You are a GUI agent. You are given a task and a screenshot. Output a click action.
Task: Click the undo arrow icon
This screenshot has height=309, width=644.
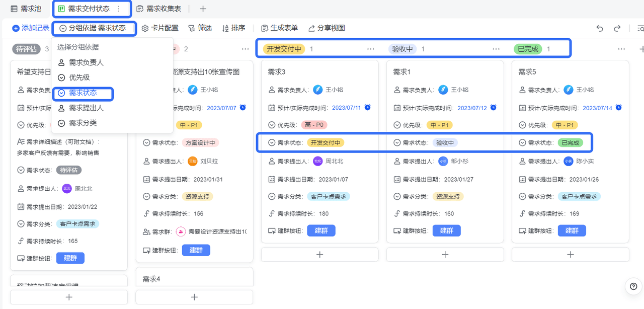(x=600, y=28)
